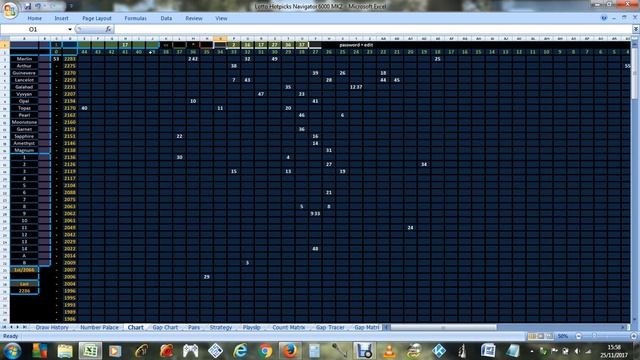Image resolution: width=640 pixels, height=360 pixels.
Task: Switch to Page Layout view in status bar
Action: pyautogui.click(x=540, y=336)
